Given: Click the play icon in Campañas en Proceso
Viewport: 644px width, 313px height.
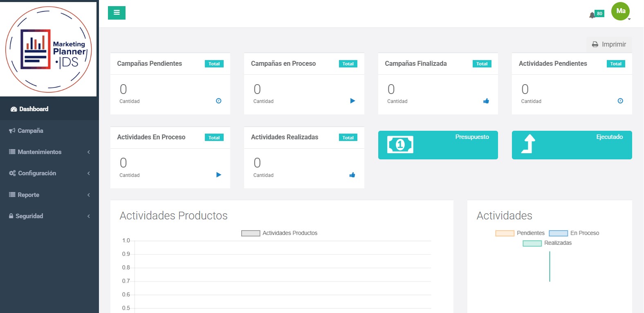Looking at the screenshot, I should point(352,101).
